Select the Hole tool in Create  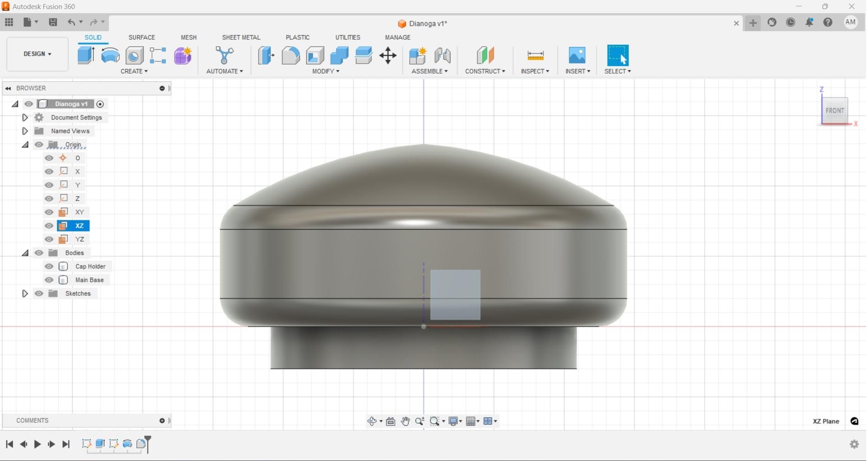tap(134, 56)
